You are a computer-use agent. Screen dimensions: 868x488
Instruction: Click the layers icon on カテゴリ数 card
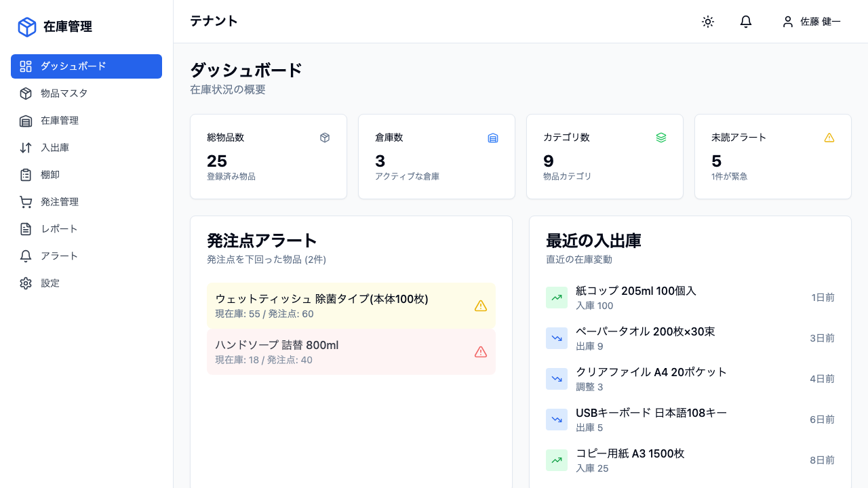[661, 138]
